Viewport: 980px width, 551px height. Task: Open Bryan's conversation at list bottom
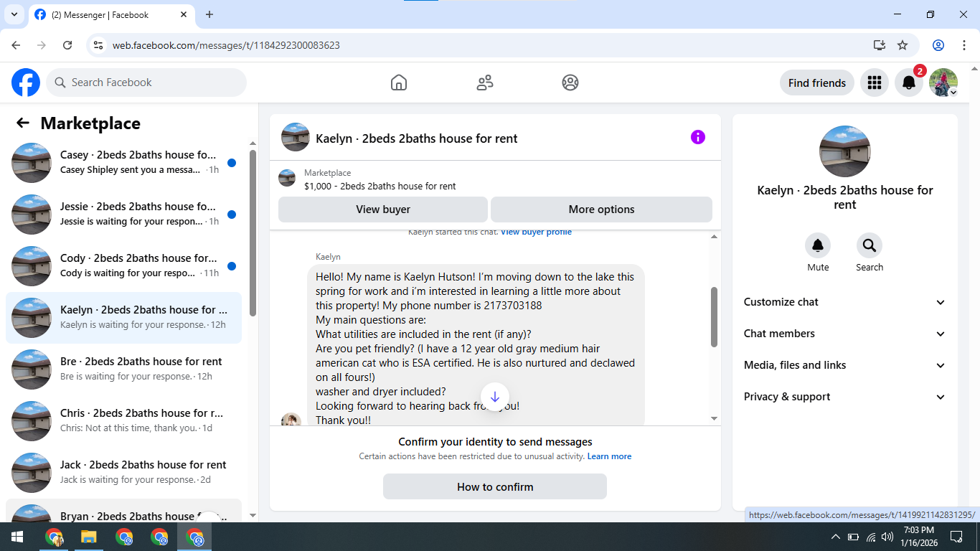(123, 511)
